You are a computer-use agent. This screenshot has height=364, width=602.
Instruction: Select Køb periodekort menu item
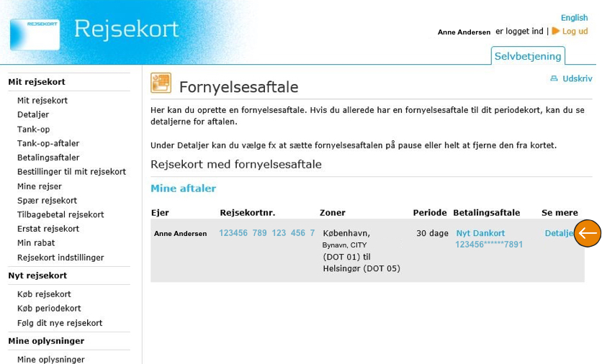(49, 309)
